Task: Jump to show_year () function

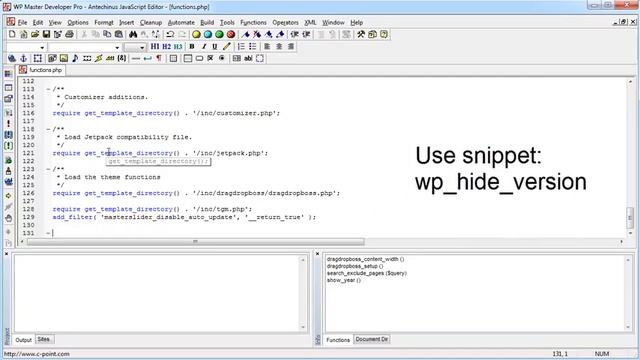Action: point(344,280)
